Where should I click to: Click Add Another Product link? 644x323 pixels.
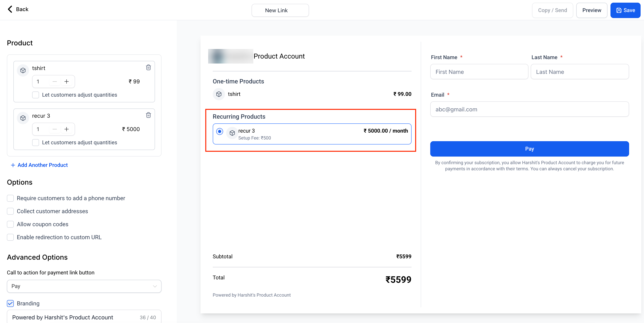coord(39,165)
